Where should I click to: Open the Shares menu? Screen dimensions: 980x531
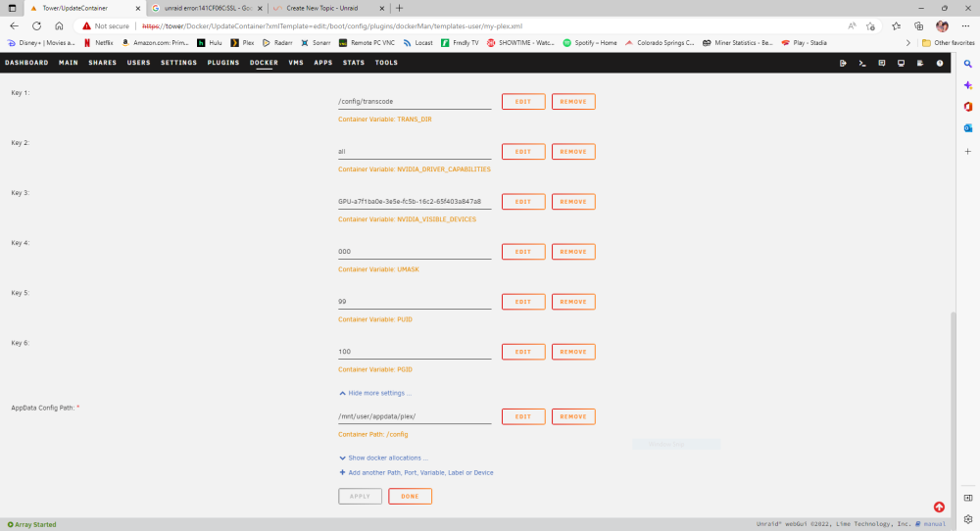coord(103,63)
